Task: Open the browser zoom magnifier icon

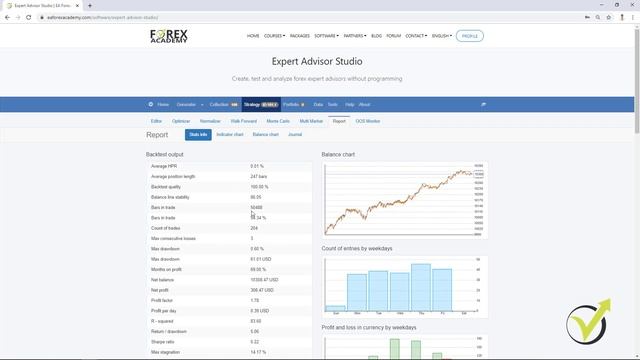Action: [x=598, y=18]
